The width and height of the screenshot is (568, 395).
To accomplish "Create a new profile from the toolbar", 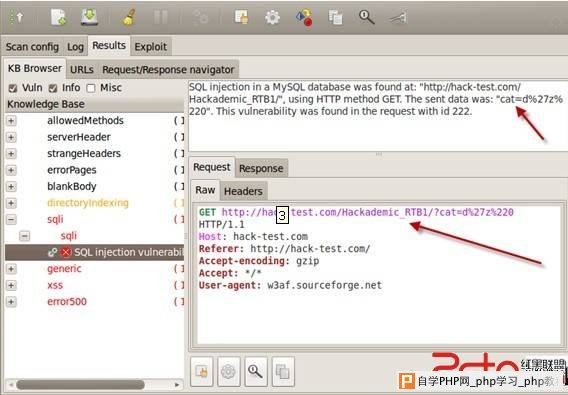I will point(58,17).
